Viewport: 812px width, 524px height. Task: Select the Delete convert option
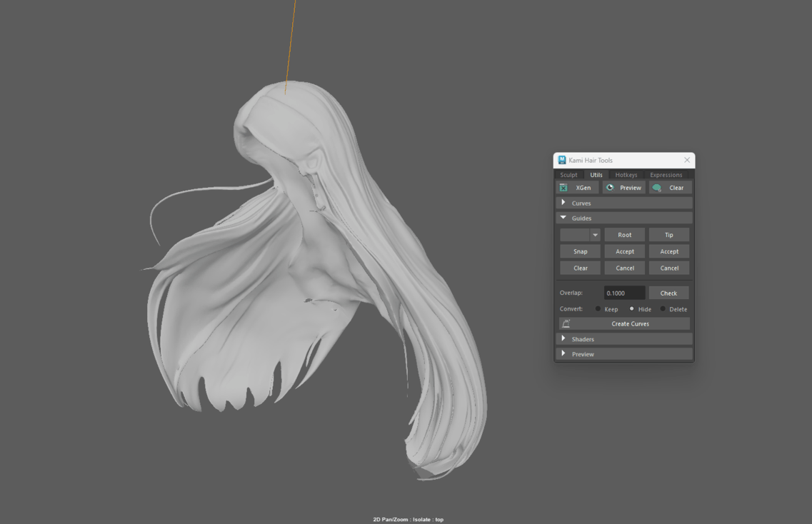point(663,309)
